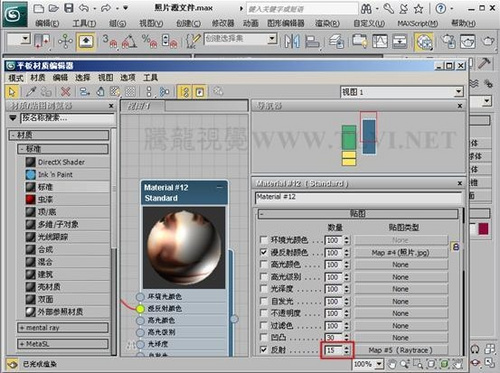Viewport: 500px width, 373px height.
Task: Click None map button for 凹凸
Action: click(x=401, y=338)
